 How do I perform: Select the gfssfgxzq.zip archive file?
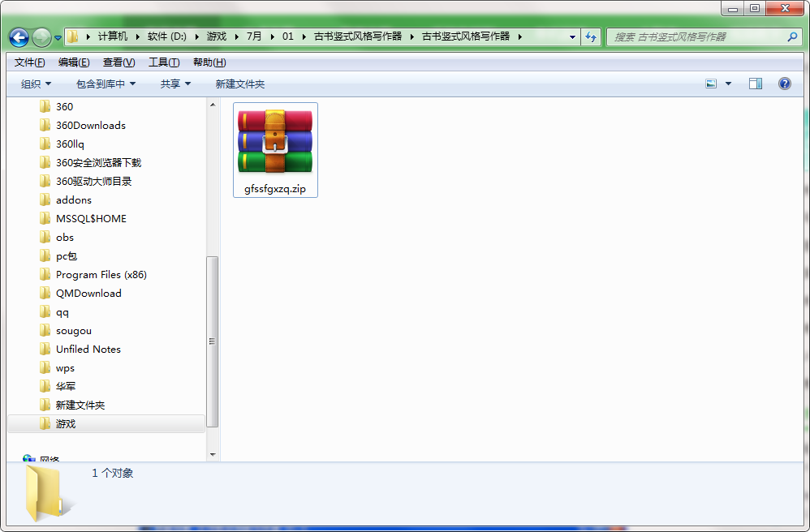coord(275,150)
